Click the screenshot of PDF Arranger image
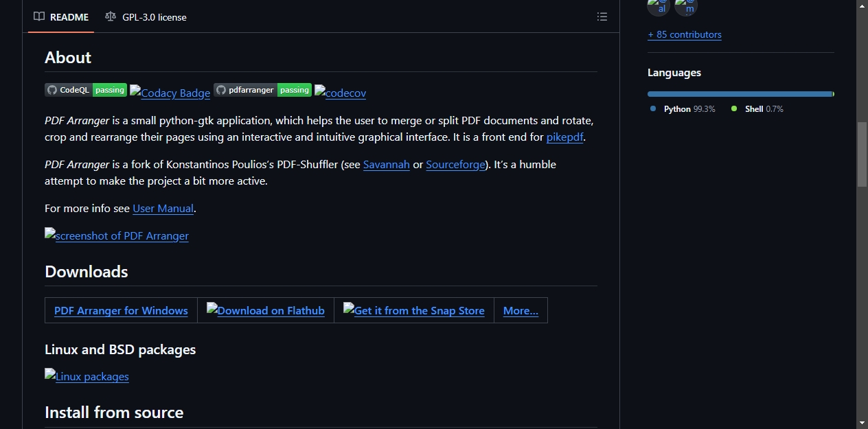Image resolution: width=868 pixels, height=429 pixels. tap(117, 235)
